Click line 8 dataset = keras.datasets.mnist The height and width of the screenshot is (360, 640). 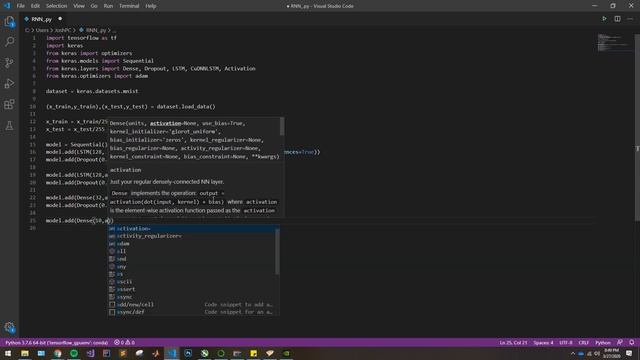[x=92, y=91]
